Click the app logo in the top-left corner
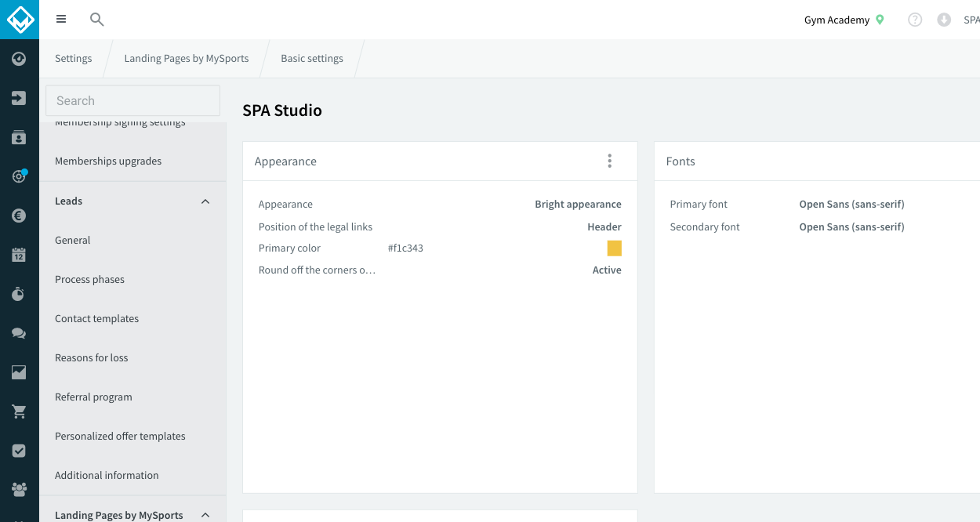980x522 pixels. pyautogui.click(x=20, y=19)
